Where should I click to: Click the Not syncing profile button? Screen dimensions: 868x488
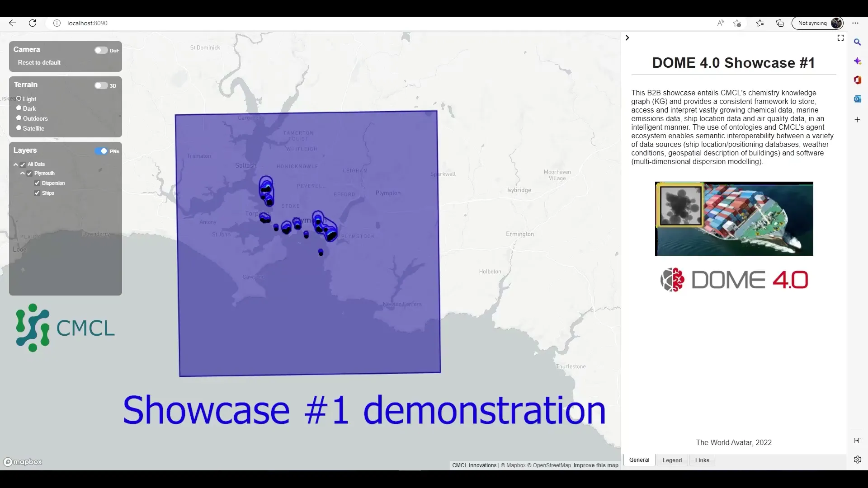tap(817, 23)
